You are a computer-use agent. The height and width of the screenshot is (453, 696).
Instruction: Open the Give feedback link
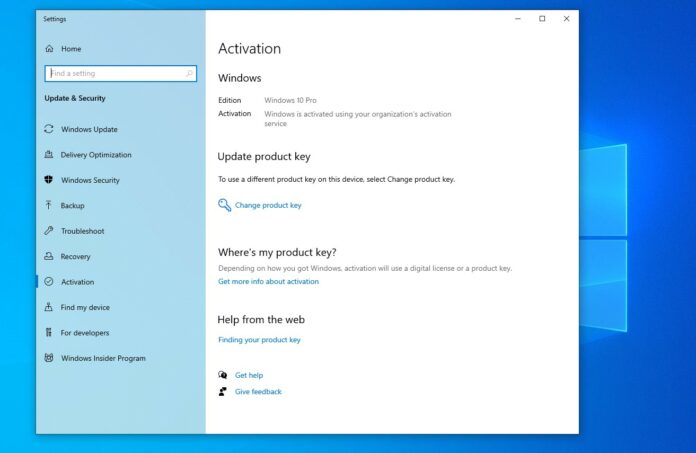(x=258, y=391)
